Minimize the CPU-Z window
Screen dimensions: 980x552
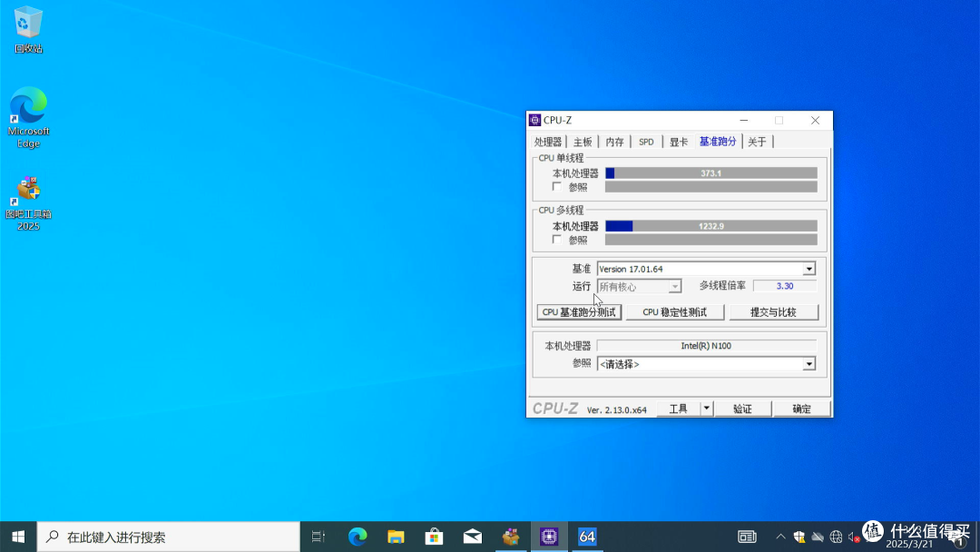(744, 120)
